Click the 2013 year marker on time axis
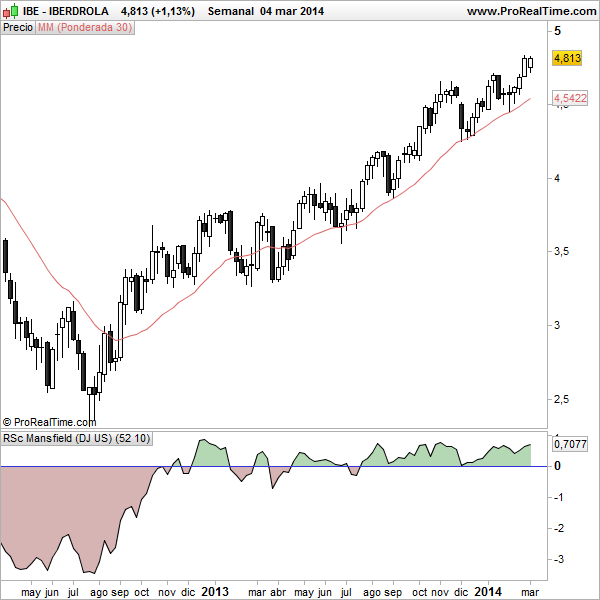The image size is (600, 600). pos(215,592)
